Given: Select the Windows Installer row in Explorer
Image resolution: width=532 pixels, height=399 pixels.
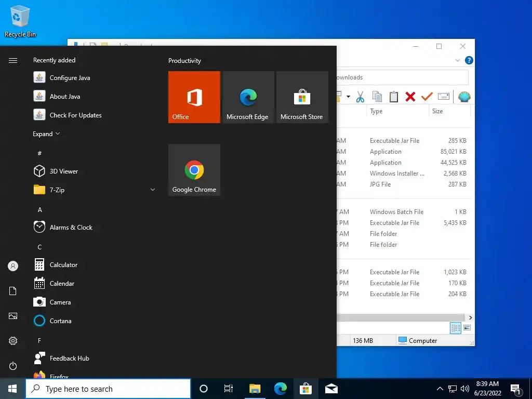Looking at the screenshot, I should [x=404, y=174].
